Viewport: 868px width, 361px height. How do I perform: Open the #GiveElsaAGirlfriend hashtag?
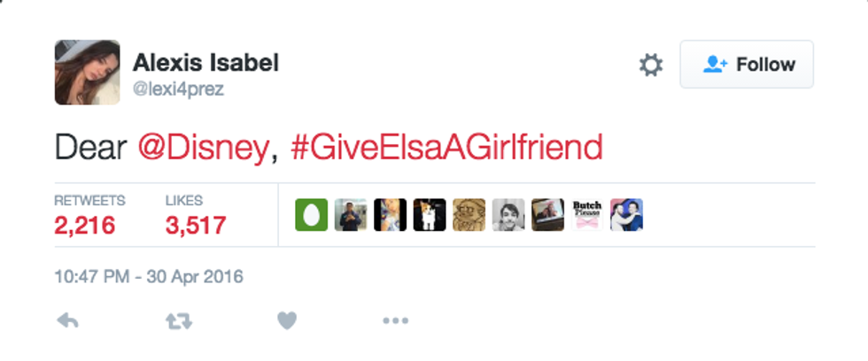446,146
